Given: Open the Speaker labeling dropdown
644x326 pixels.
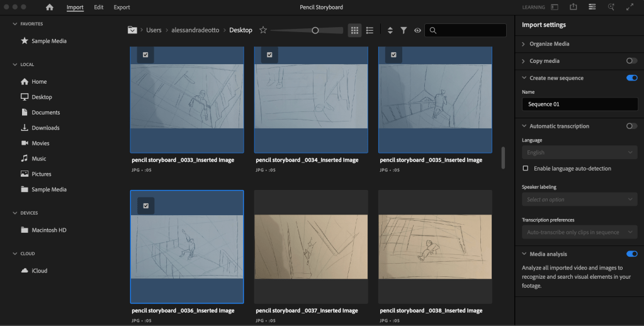Looking at the screenshot, I should point(579,200).
